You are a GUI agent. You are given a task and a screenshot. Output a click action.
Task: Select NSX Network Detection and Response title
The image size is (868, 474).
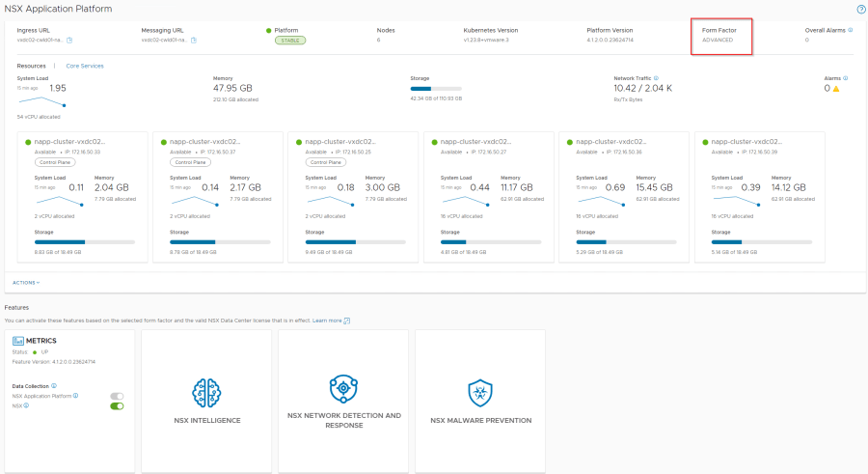click(x=343, y=420)
